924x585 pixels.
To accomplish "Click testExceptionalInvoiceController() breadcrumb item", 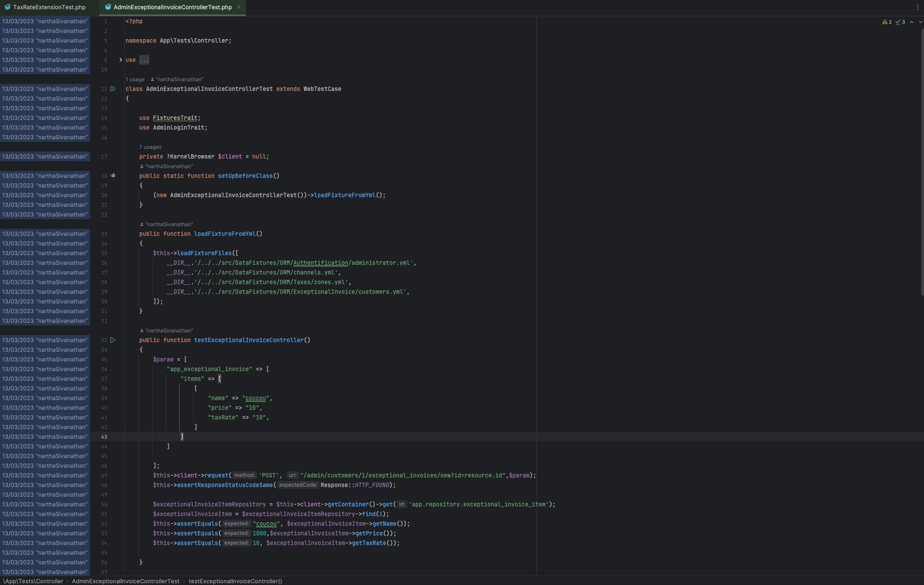I will click(x=235, y=581).
